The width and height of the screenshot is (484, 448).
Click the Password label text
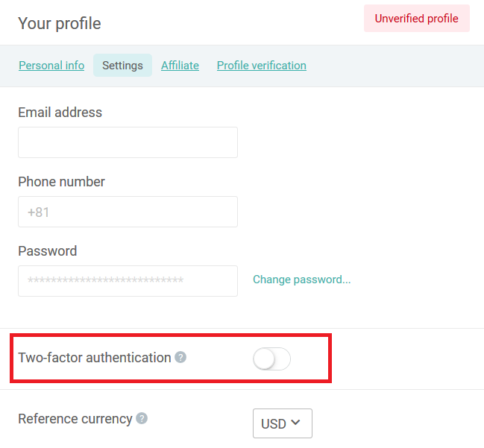(47, 251)
